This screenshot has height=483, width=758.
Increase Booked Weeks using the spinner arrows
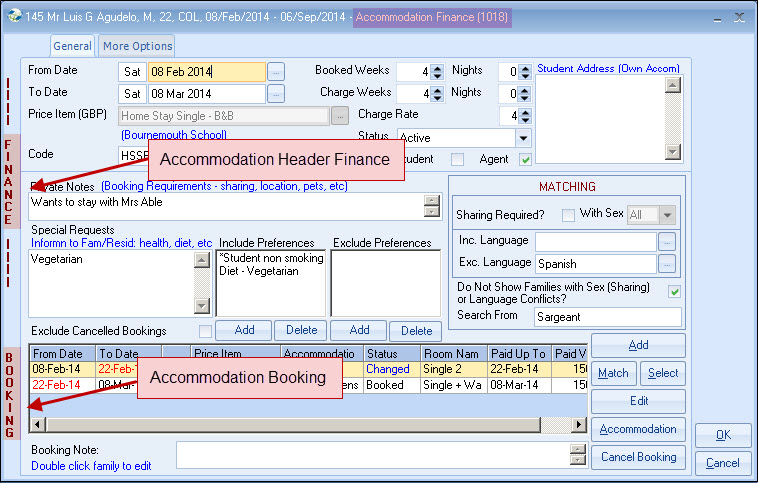pos(437,68)
